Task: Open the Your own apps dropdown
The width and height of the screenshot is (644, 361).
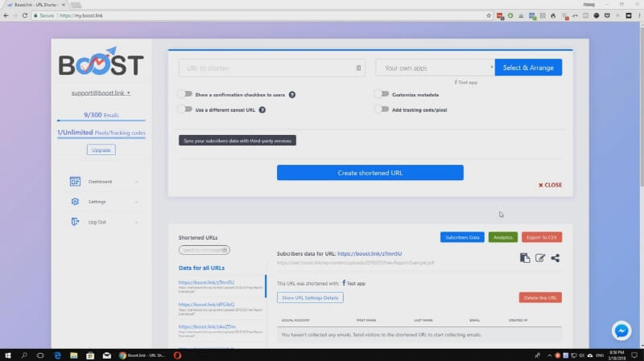Action: click(x=435, y=68)
